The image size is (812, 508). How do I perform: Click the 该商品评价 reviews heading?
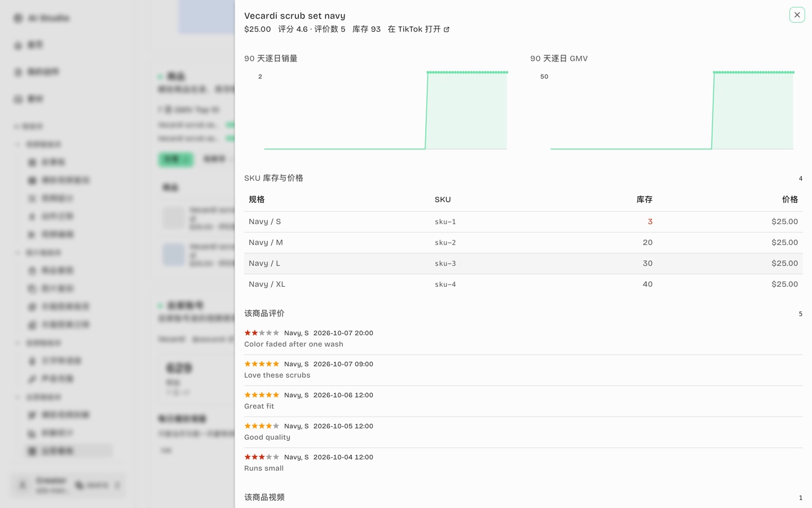coord(264,314)
